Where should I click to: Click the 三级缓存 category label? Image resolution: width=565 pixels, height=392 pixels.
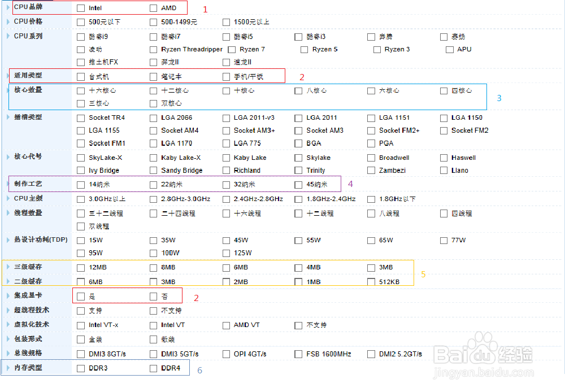tap(28, 267)
